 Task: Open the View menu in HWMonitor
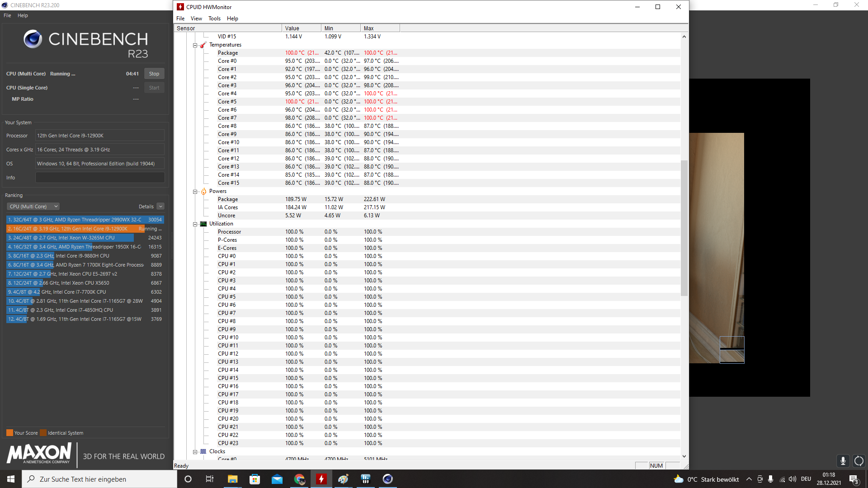pos(196,19)
